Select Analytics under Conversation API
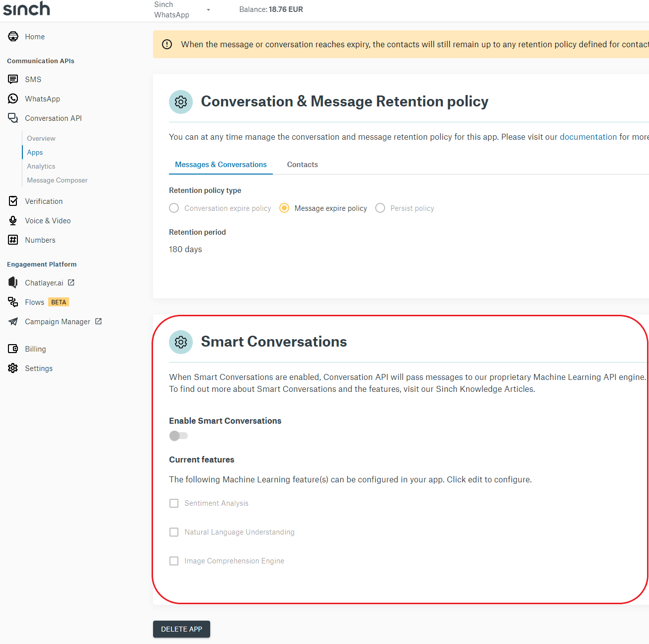 [x=41, y=166]
